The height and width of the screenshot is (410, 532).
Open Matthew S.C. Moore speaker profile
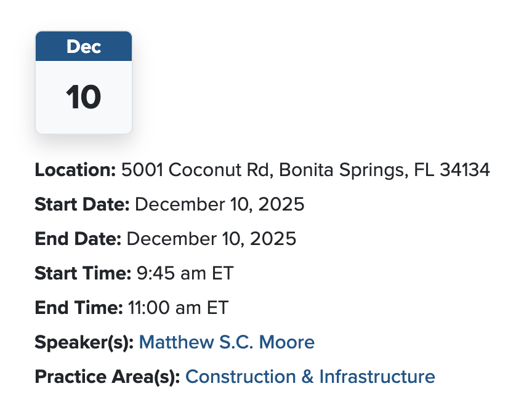coord(227,342)
